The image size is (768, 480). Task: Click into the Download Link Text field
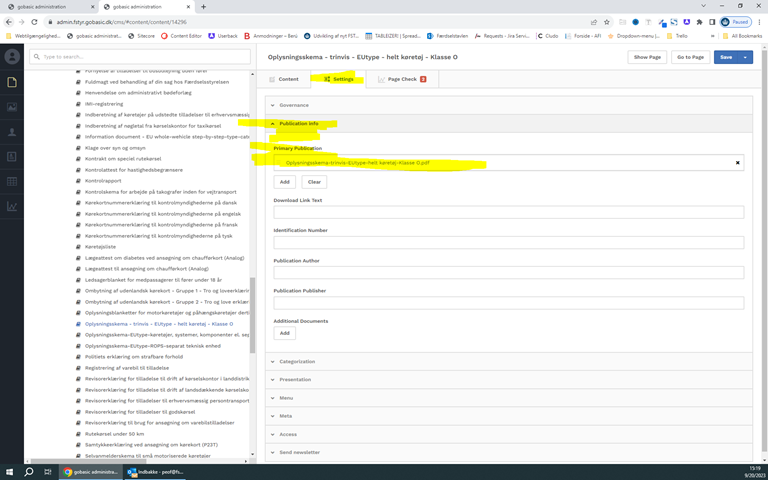coord(508,212)
